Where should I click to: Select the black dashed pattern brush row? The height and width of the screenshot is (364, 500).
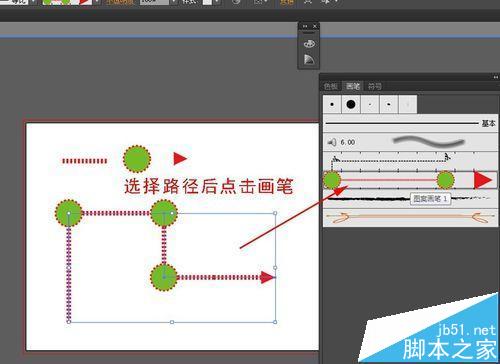point(411,161)
